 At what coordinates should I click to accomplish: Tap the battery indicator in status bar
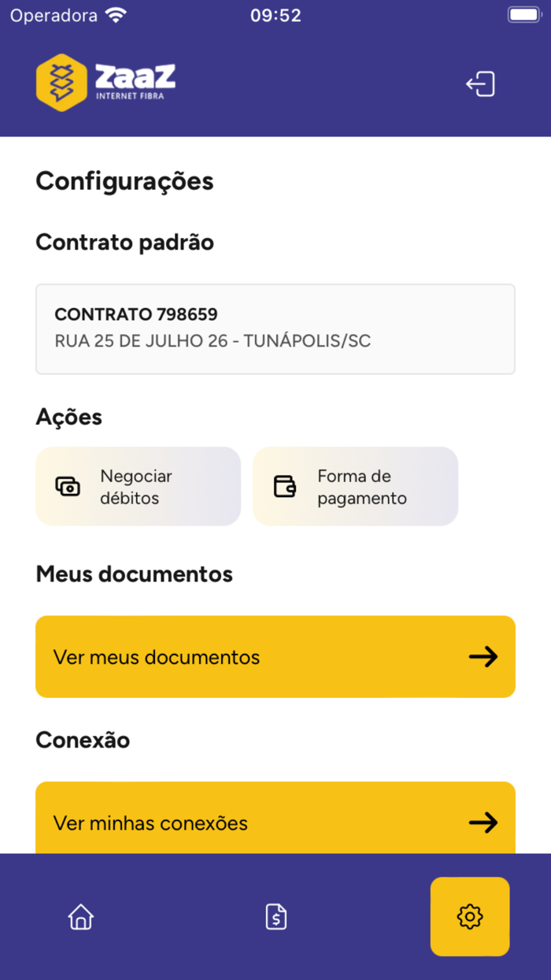point(523,13)
